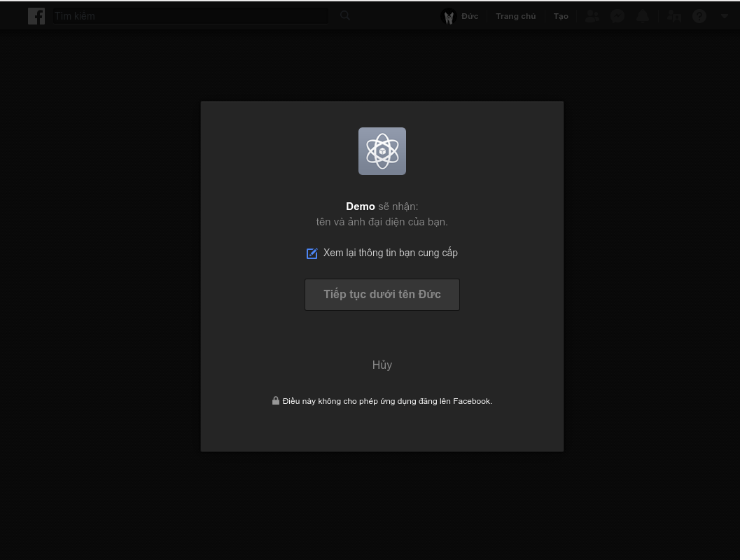Click text 'tên và ảnh đại diện của bạn.'

382,222
